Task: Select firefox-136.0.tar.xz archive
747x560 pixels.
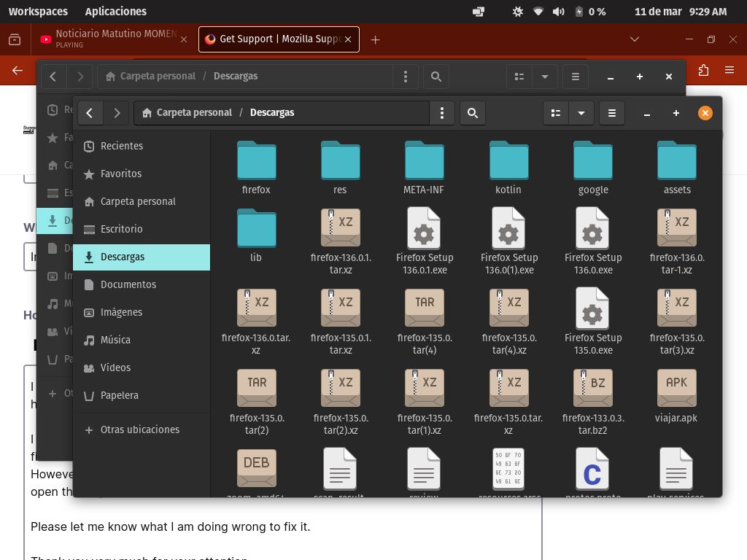Action: (256, 322)
